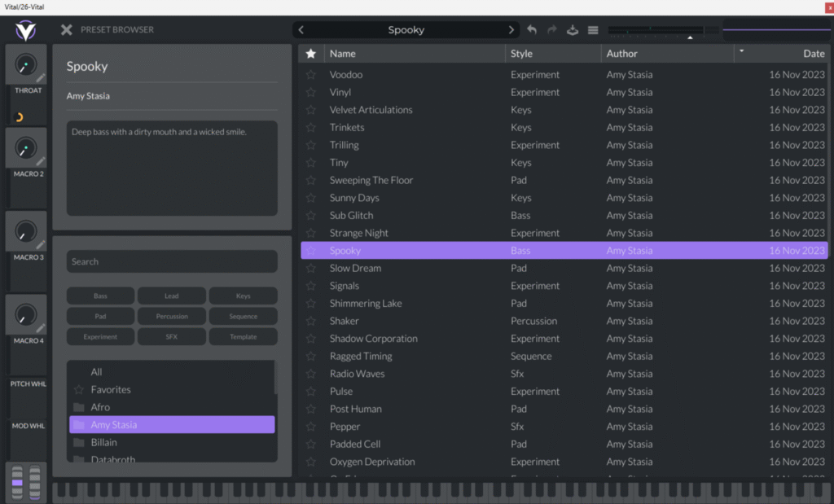The height and width of the screenshot is (504, 834).
Task: Filter presets by Pad style
Action: (x=100, y=317)
